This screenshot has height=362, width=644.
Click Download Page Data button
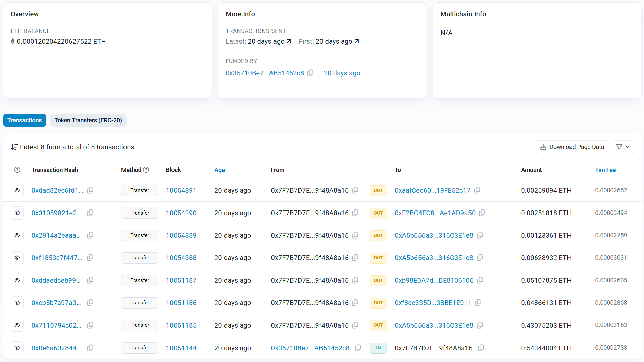point(572,147)
